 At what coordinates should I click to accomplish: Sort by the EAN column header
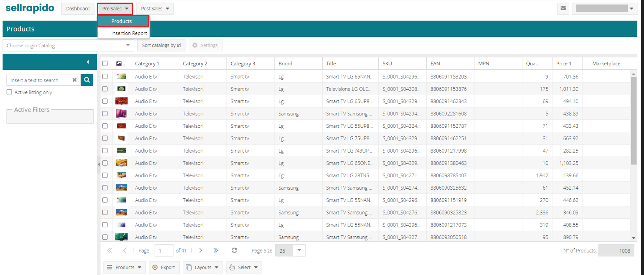tap(450, 63)
